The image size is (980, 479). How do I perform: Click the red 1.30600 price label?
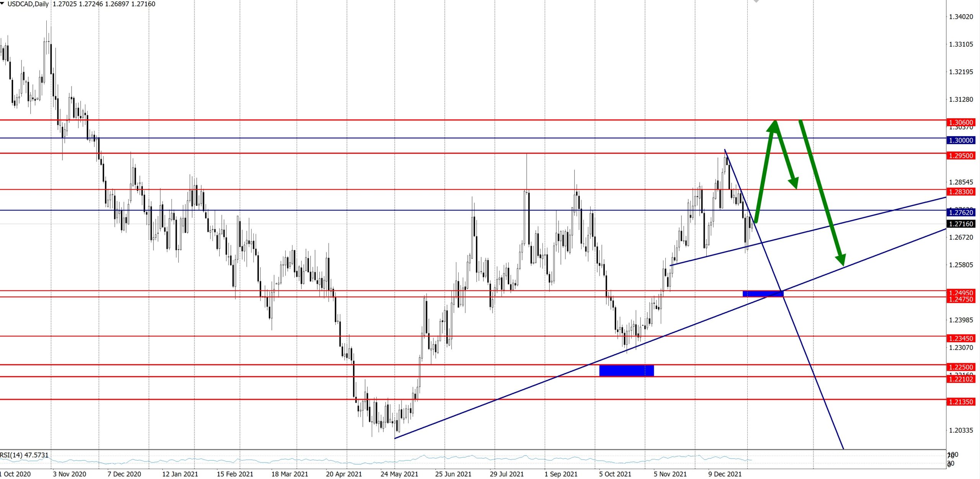pos(961,122)
